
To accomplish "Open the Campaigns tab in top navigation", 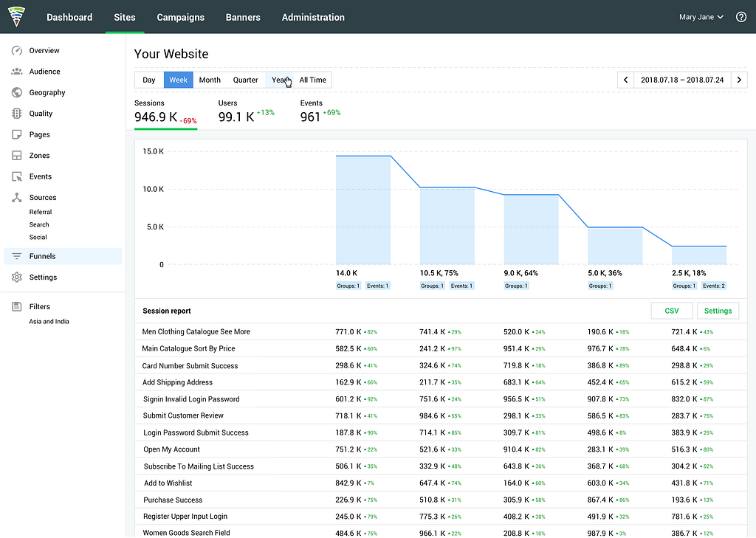I will click(180, 17).
